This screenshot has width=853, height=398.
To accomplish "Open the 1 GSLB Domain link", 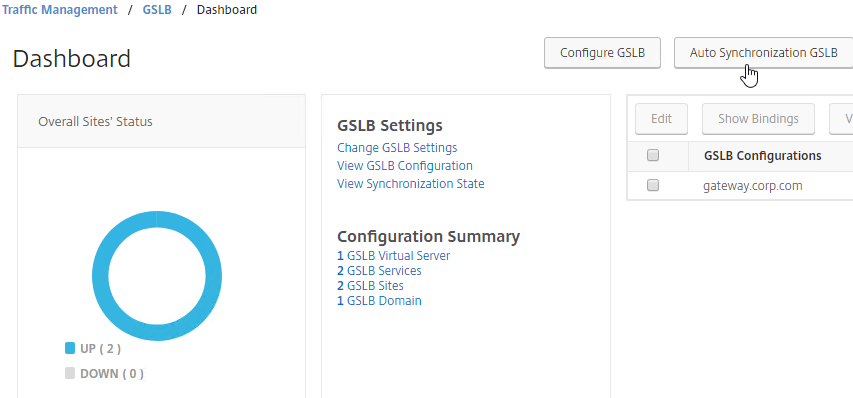I will point(379,301).
